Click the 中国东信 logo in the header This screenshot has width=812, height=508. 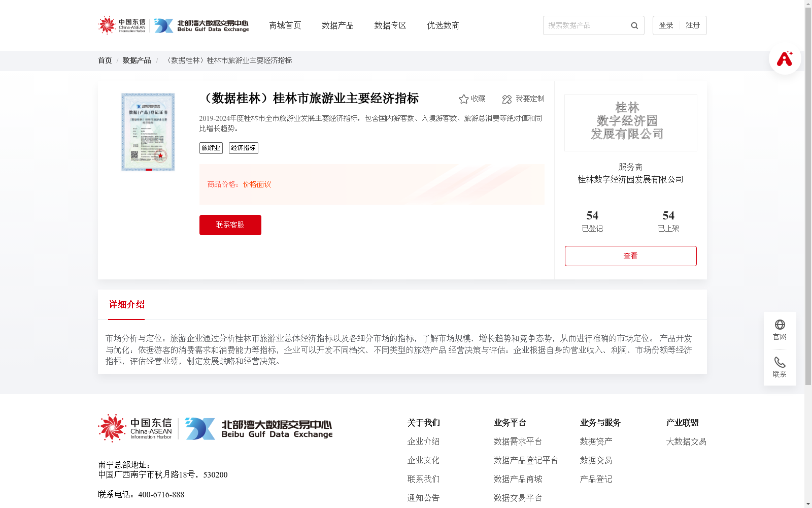(122, 25)
